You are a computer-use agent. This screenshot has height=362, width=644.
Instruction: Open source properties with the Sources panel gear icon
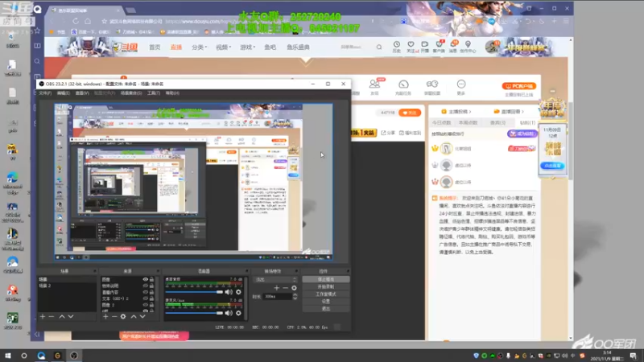tap(123, 317)
